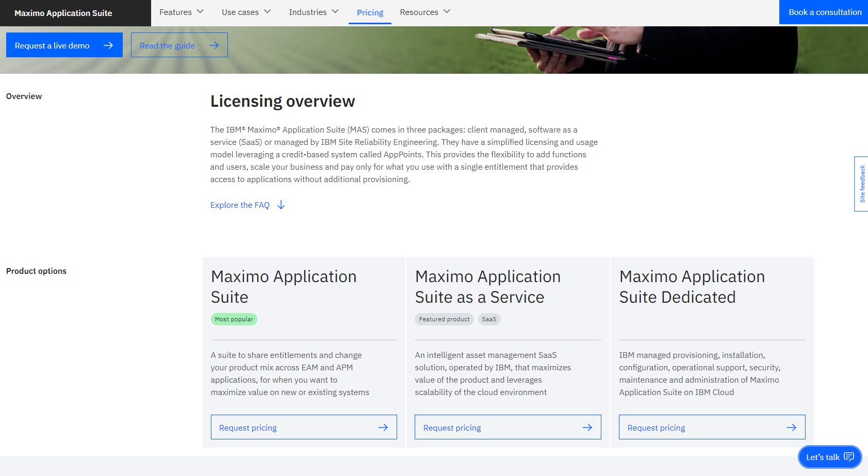Click the Maximo Application Suite Dedicated card title

click(x=692, y=287)
